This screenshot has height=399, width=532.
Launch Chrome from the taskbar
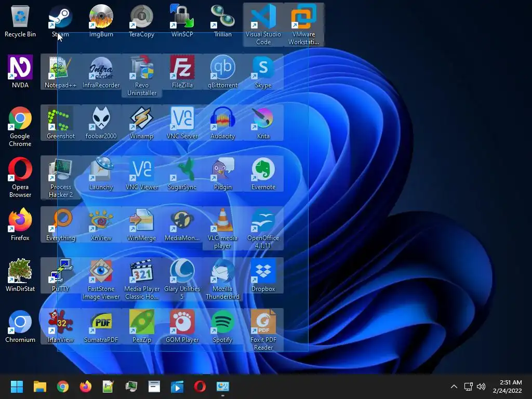click(x=63, y=387)
